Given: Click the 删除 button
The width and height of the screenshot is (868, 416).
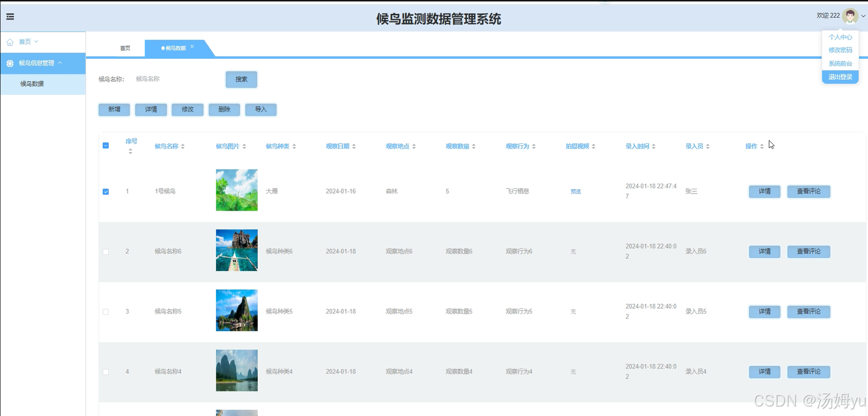Looking at the screenshot, I should pos(224,110).
